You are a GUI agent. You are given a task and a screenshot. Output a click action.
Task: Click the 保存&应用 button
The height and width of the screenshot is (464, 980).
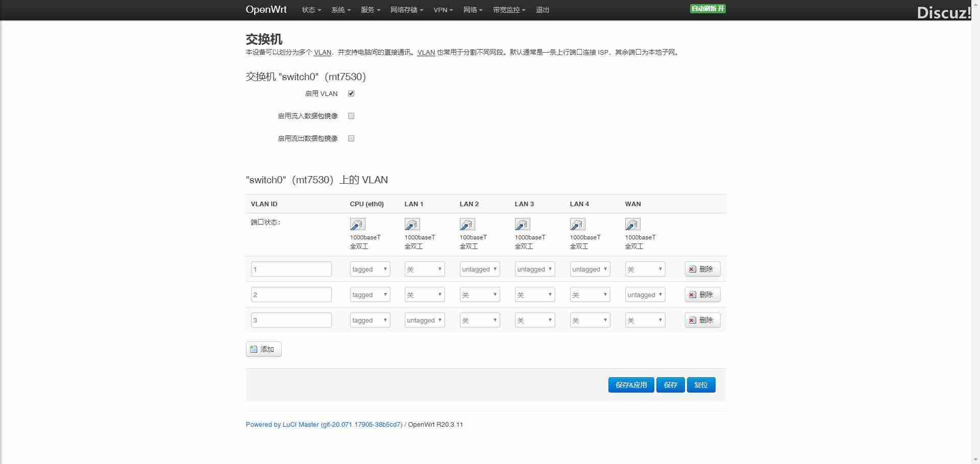click(631, 385)
